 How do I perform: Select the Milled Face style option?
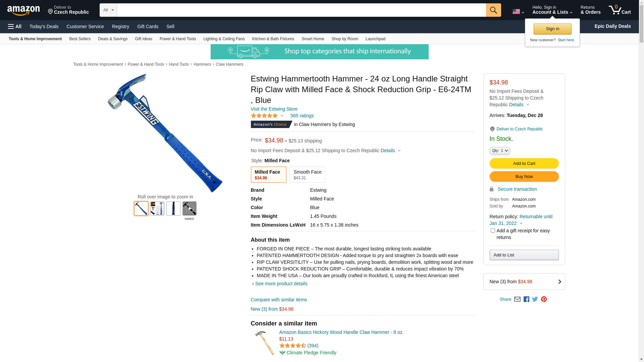click(x=268, y=175)
